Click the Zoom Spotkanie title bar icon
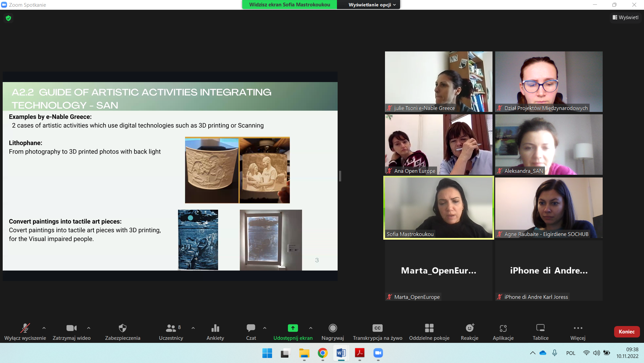This screenshot has height=363, width=644. [x=4, y=5]
